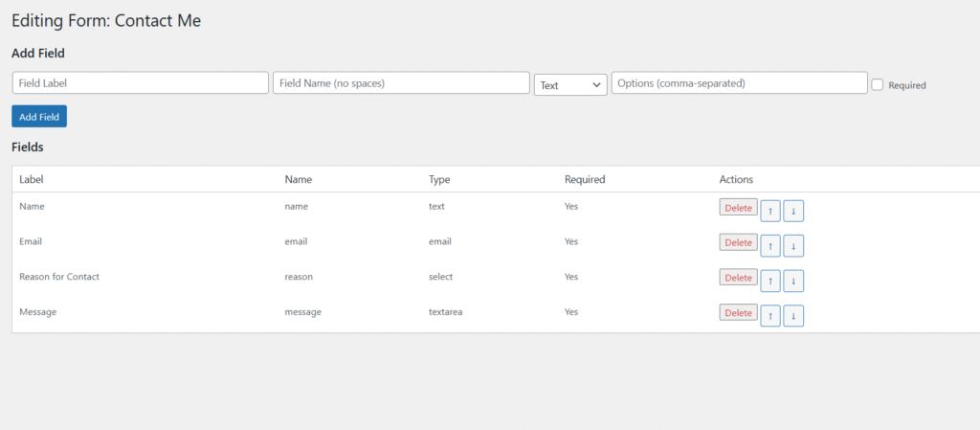Click the Label column header
This screenshot has height=430, width=980.
click(x=32, y=179)
